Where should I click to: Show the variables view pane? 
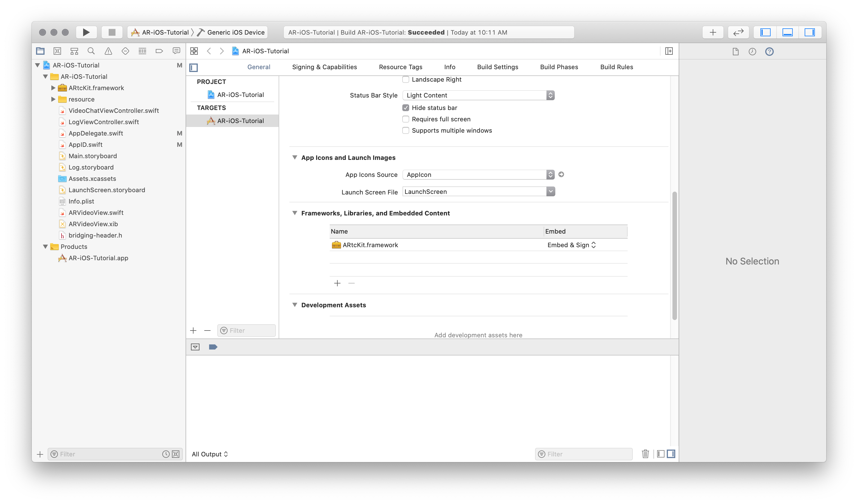click(x=661, y=454)
